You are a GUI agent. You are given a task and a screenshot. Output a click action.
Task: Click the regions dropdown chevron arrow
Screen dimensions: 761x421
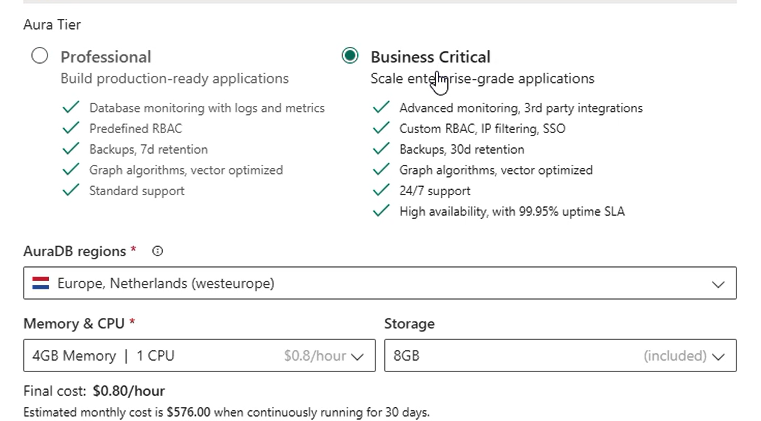click(x=718, y=284)
